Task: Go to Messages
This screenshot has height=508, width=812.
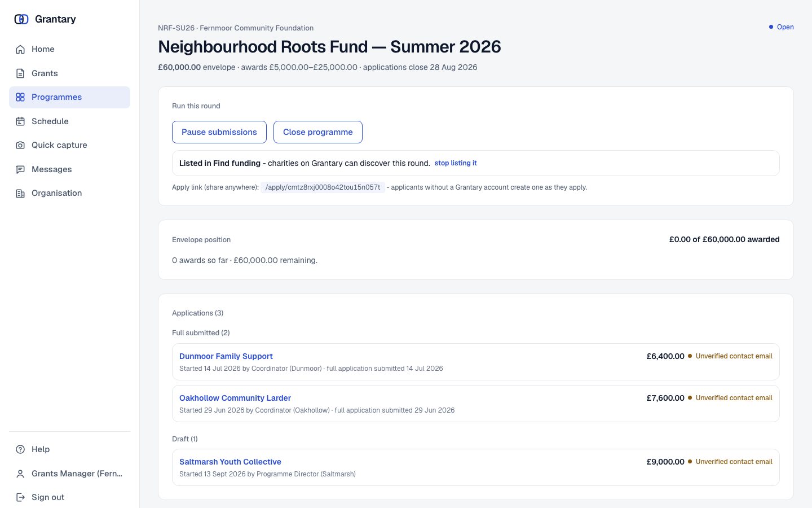Action: pos(69,169)
